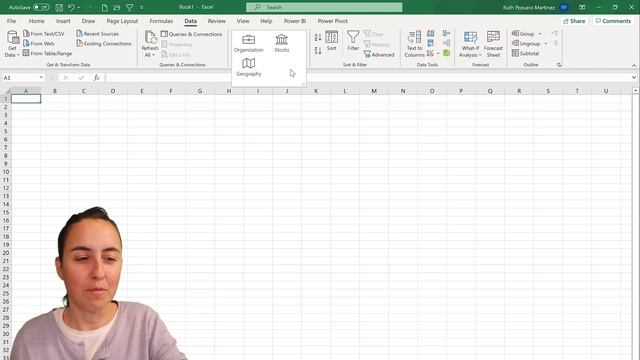Switch to the Home ribbon tab
The height and width of the screenshot is (360, 640).
pos(37,21)
